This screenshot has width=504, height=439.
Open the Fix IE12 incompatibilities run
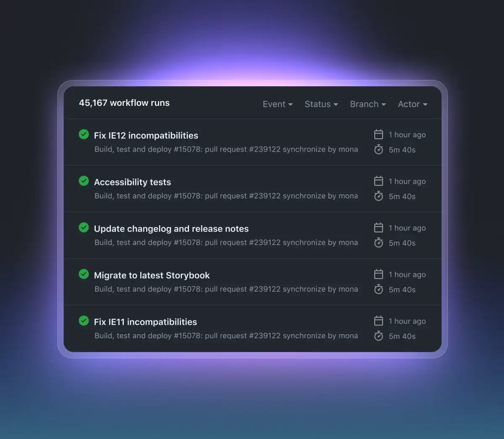tap(146, 135)
